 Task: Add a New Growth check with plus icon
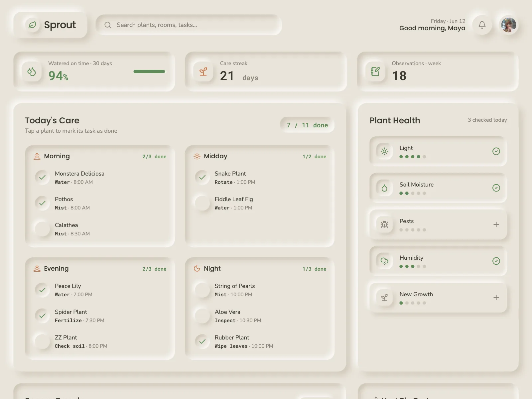(x=496, y=298)
